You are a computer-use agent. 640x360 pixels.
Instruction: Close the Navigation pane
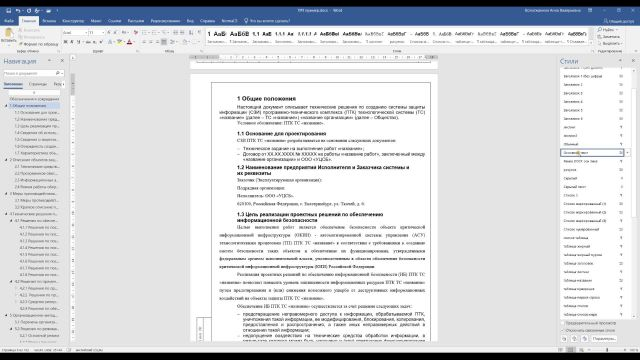tap(62, 61)
